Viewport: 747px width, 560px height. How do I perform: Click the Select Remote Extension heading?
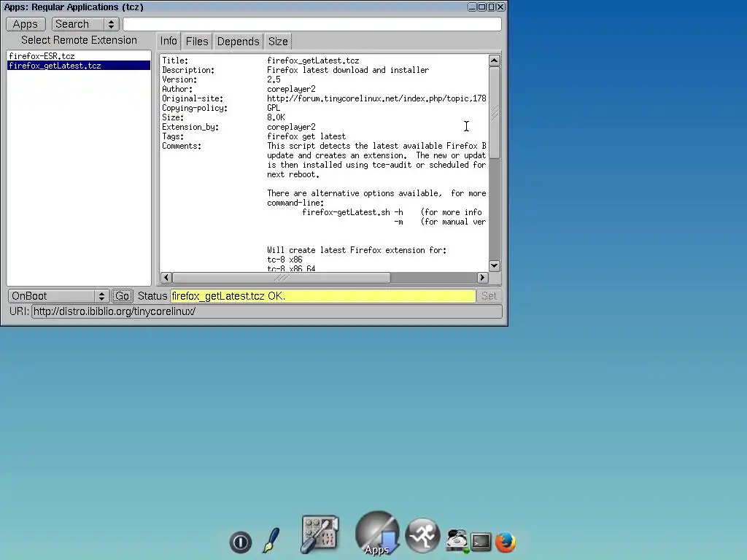(x=79, y=40)
